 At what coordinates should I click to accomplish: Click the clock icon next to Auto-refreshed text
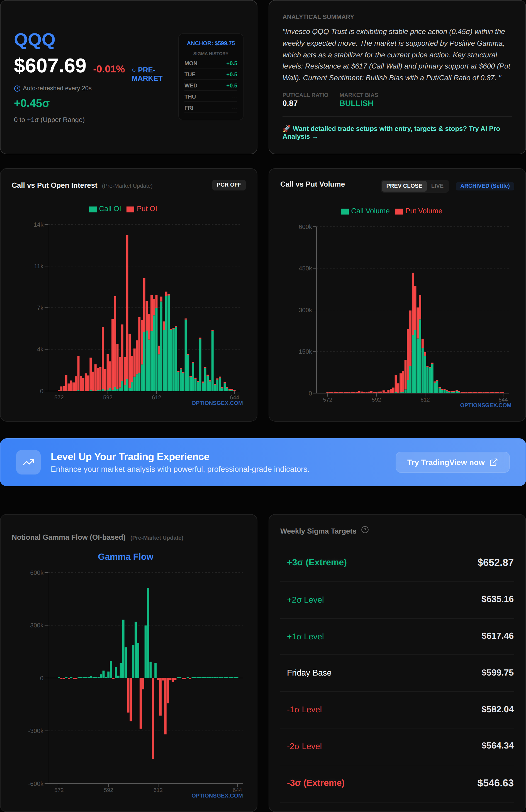pos(17,89)
